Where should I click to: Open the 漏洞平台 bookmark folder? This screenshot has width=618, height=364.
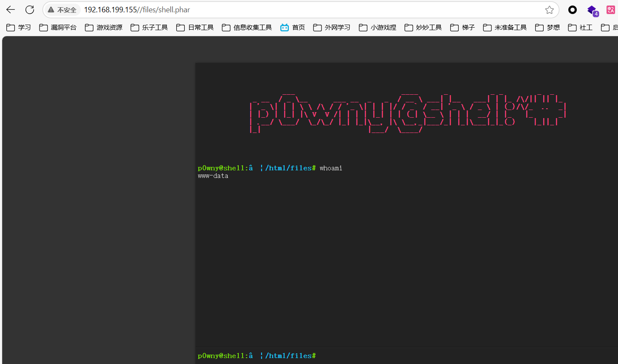pyautogui.click(x=58, y=28)
